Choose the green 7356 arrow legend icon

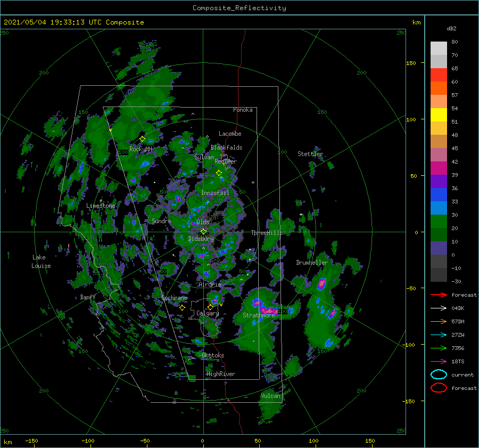[439, 348]
